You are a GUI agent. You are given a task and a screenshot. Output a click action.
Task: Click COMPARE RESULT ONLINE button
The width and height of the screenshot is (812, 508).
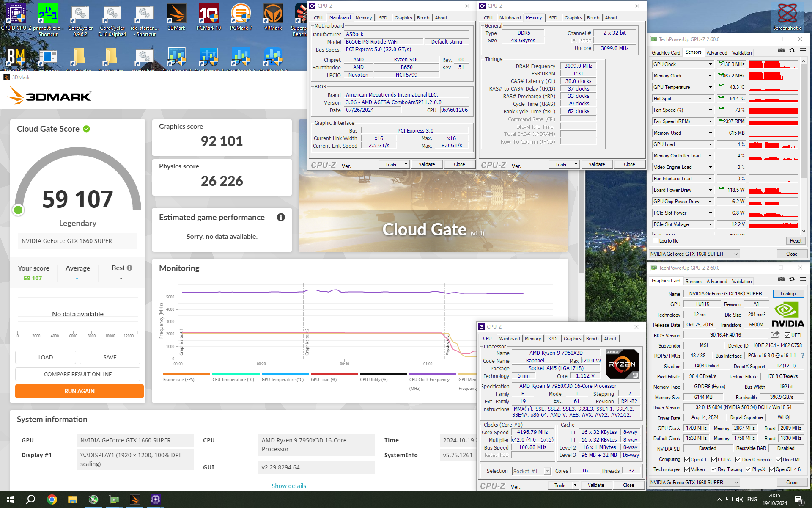[x=78, y=374]
